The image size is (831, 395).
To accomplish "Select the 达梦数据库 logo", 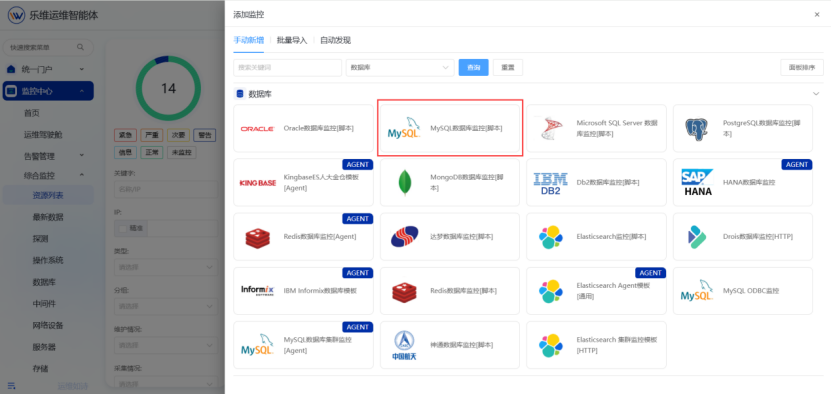I will (x=404, y=237).
